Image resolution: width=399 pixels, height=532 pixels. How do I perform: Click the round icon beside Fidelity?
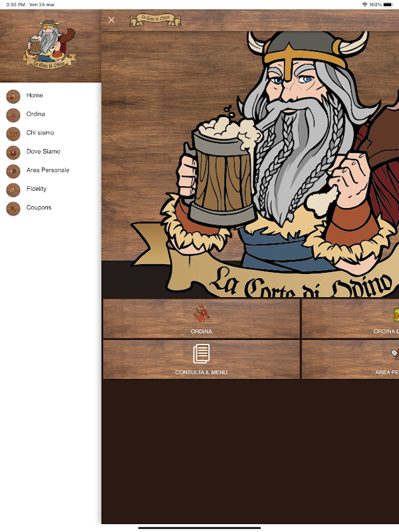click(x=13, y=190)
